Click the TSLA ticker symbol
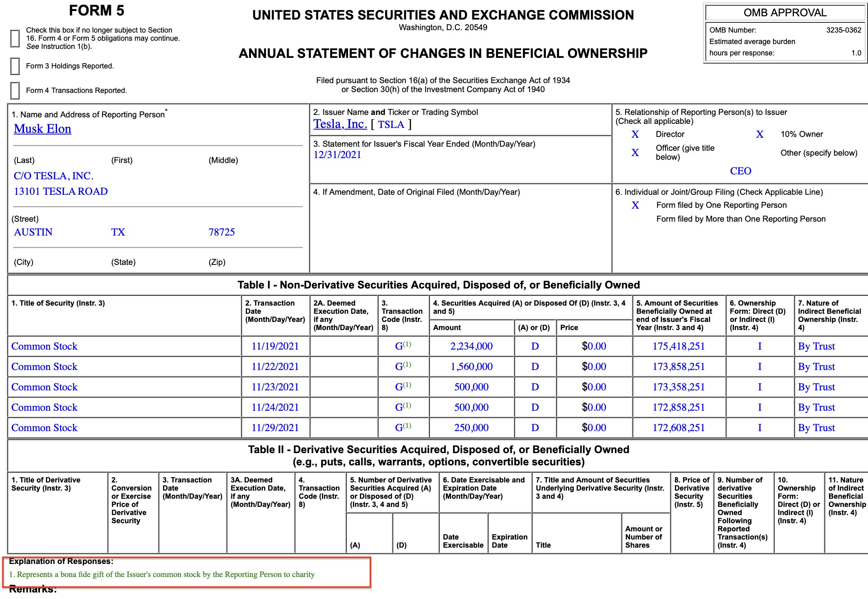This screenshot has height=599, width=868. pyautogui.click(x=391, y=125)
